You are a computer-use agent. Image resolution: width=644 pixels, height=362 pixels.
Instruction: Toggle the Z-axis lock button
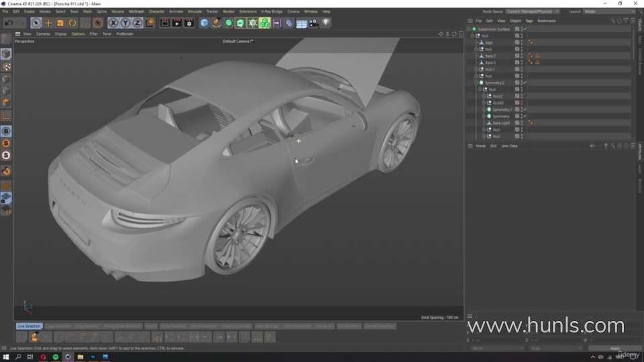[x=138, y=23]
